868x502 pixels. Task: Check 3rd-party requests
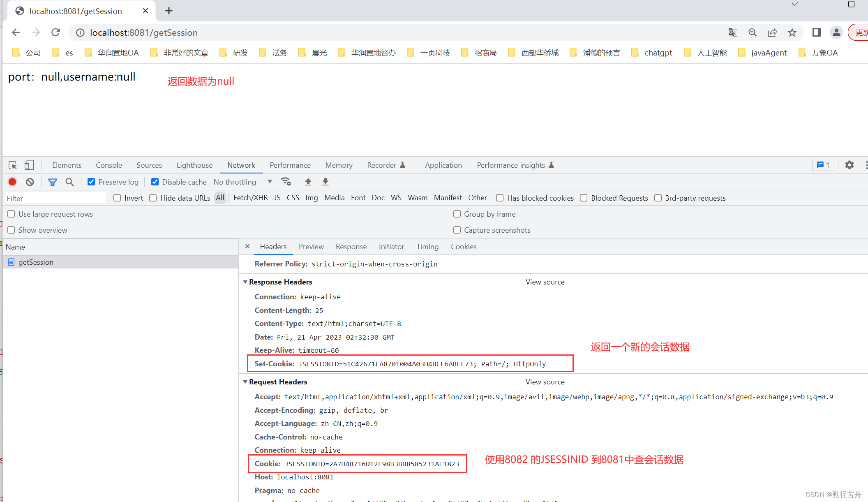tap(658, 198)
